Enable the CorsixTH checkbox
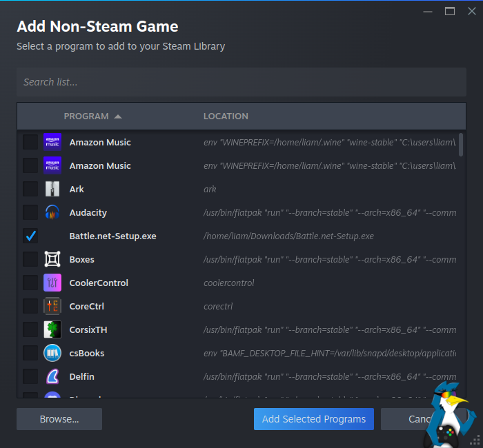This screenshot has width=483, height=448. pos(30,329)
